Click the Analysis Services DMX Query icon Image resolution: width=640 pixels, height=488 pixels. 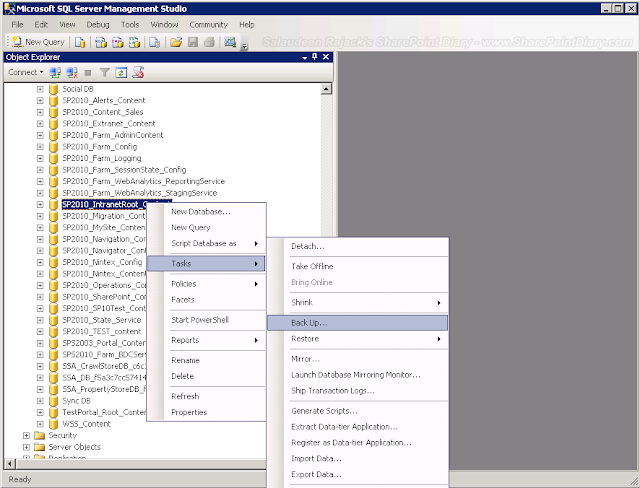(118, 42)
